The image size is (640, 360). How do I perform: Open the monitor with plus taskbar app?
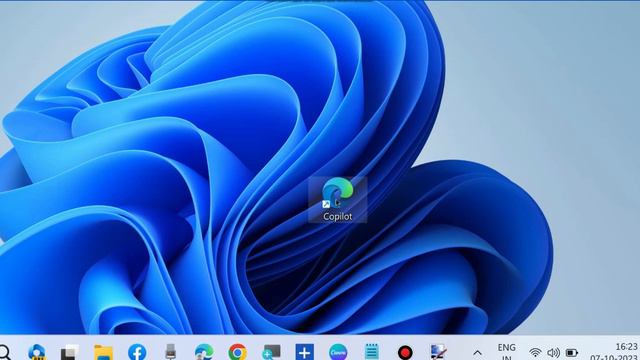(x=271, y=352)
